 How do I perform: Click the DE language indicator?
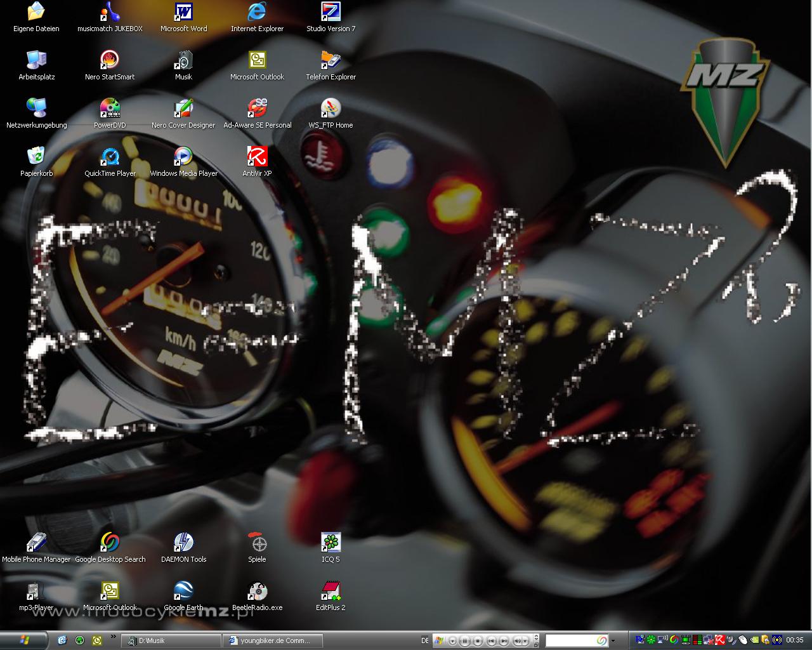click(x=425, y=640)
